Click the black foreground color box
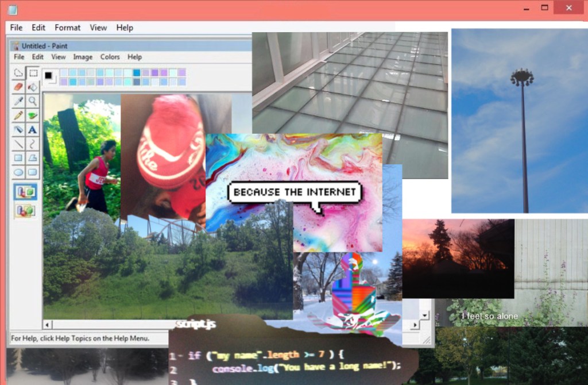Viewport: 588px width, 385px height. (x=49, y=75)
